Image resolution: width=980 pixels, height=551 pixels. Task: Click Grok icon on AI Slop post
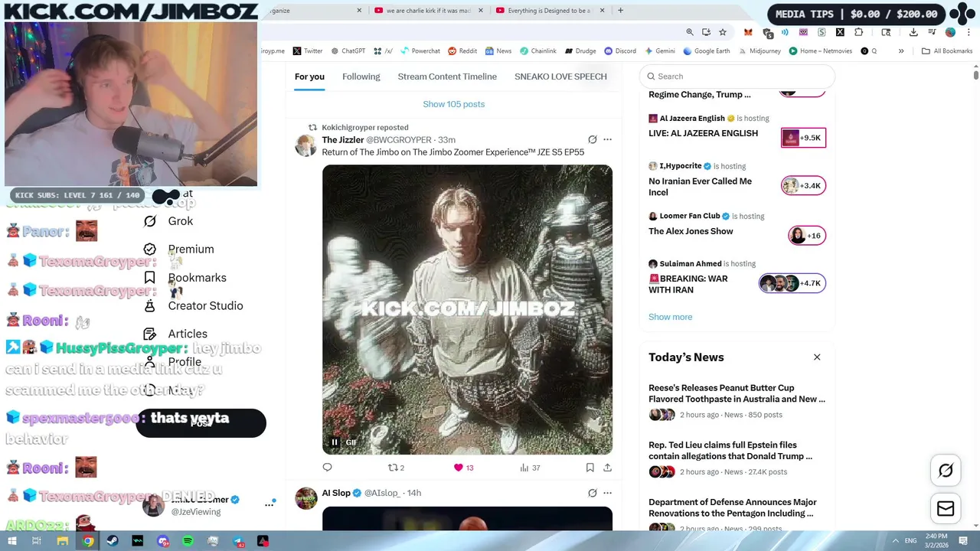pyautogui.click(x=592, y=493)
